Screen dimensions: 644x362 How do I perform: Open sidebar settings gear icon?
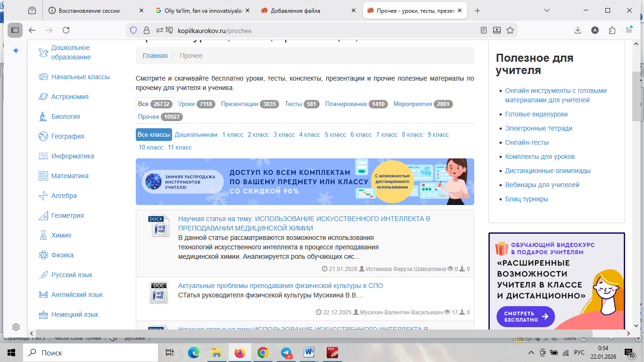pyautogui.click(x=16, y=327)
